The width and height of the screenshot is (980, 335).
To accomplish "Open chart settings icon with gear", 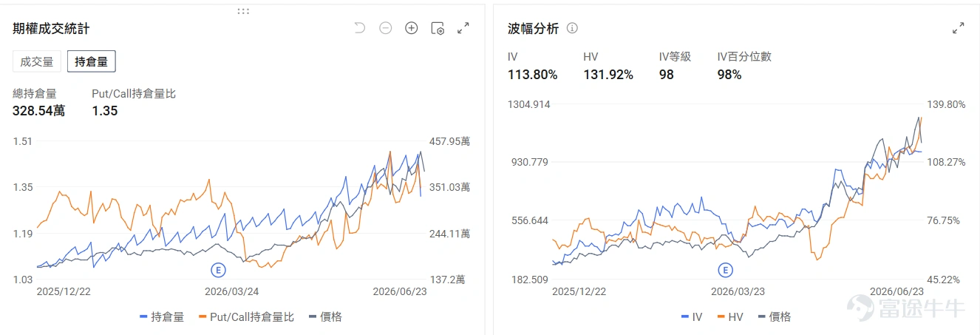I will point(438,28).
